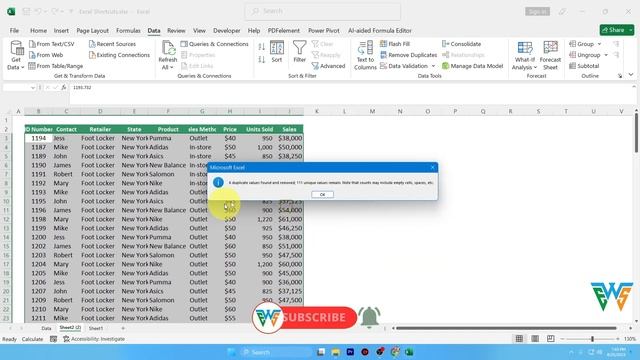640x360 pixels.
Task: Select cell containing 1194
Action: click(38, 138)
